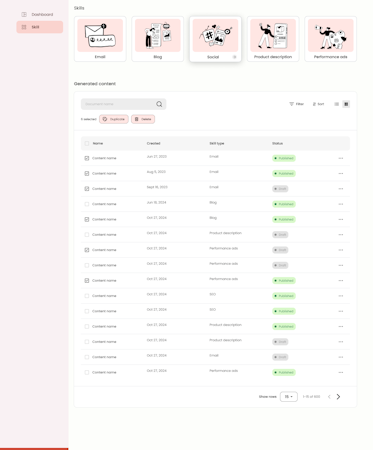The width and height of the screenshot is (373, 450).
Task: Click the info icon on Social card
Action: click(234, 57)
